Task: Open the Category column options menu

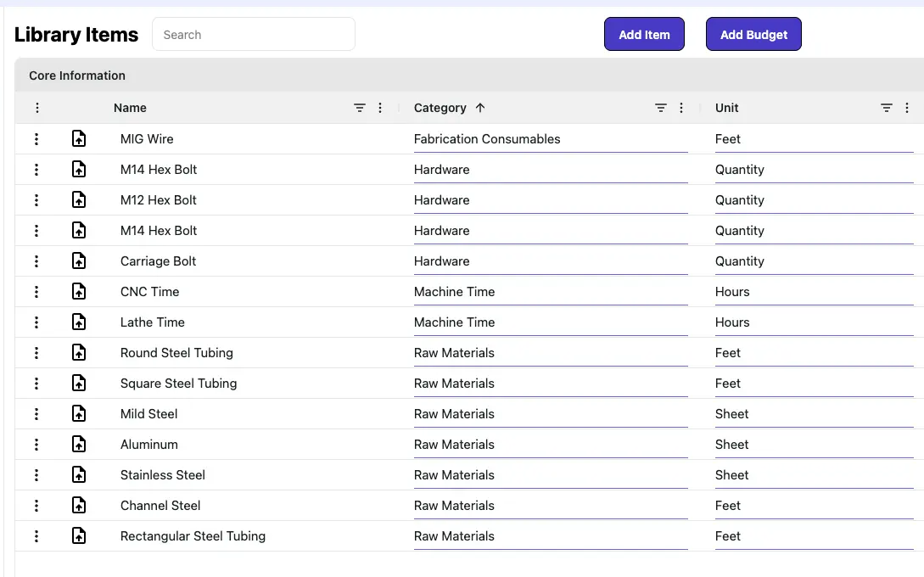Action: click(x=681, y=108)
